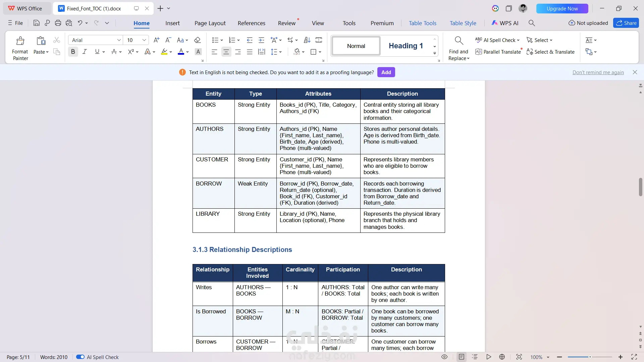Decrease font size with A- icon

[x=168, y=40]
